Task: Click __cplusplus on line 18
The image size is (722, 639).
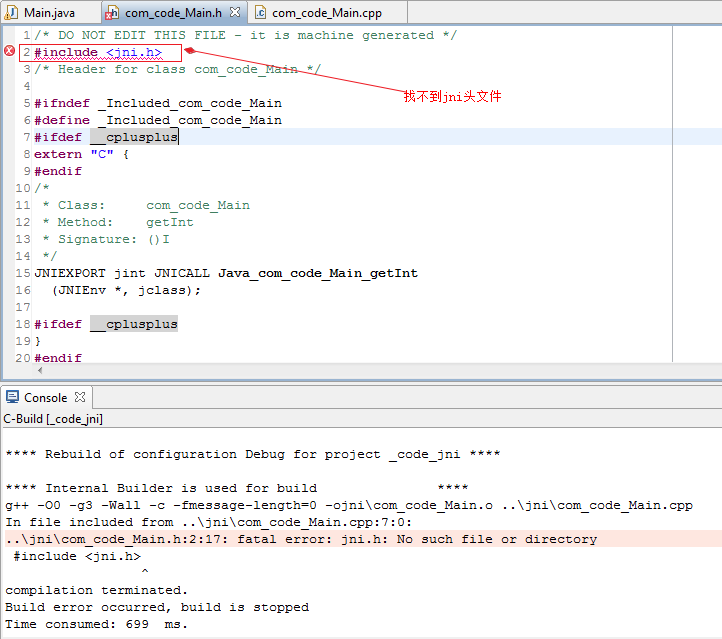Action: [134, 324]
